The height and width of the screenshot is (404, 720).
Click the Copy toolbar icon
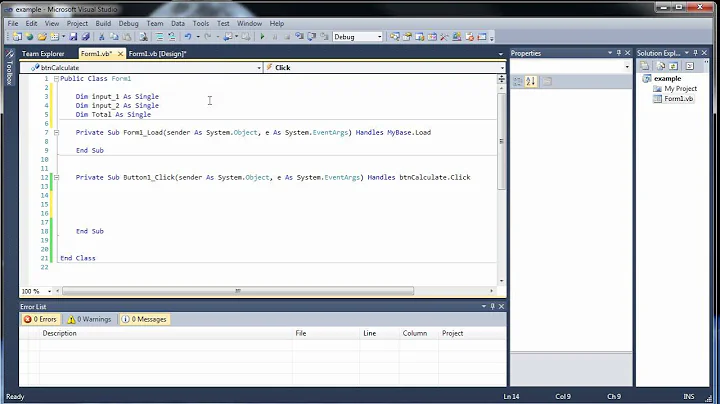[114, 37]
